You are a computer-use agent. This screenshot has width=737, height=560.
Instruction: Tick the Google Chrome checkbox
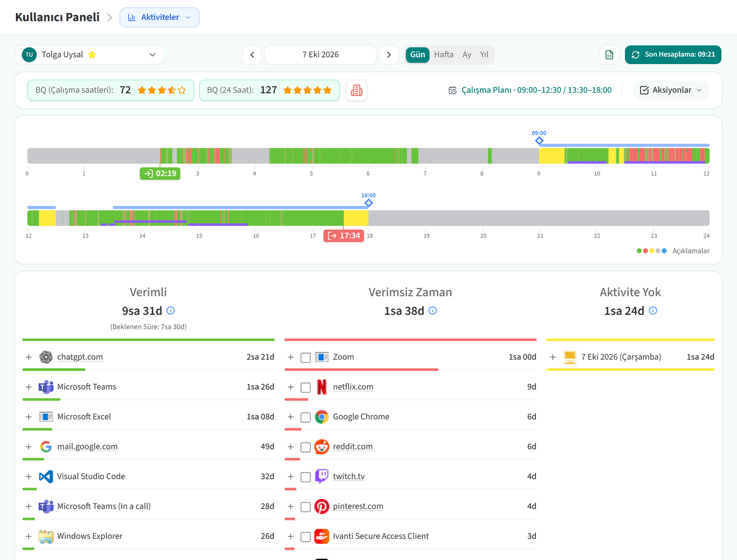point(305,417)
